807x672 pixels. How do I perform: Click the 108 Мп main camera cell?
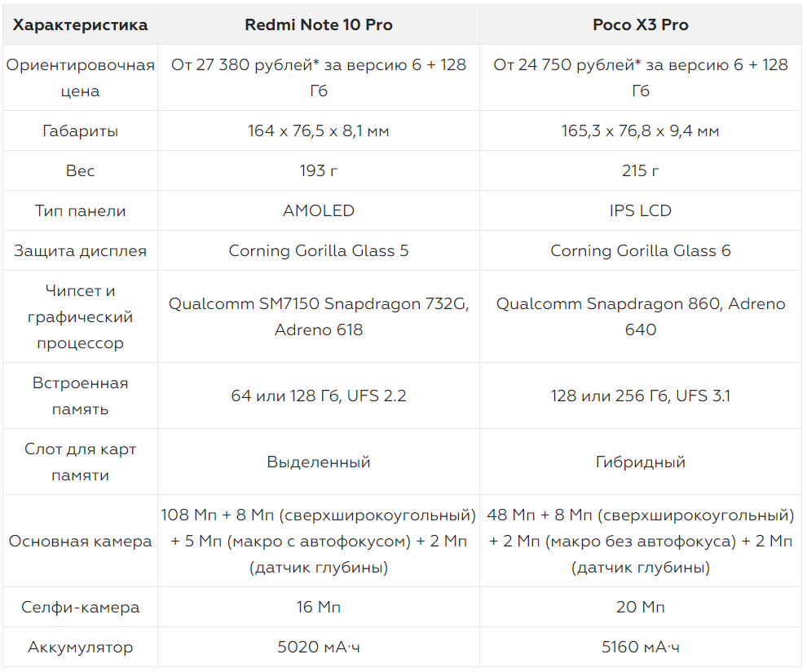319,541
